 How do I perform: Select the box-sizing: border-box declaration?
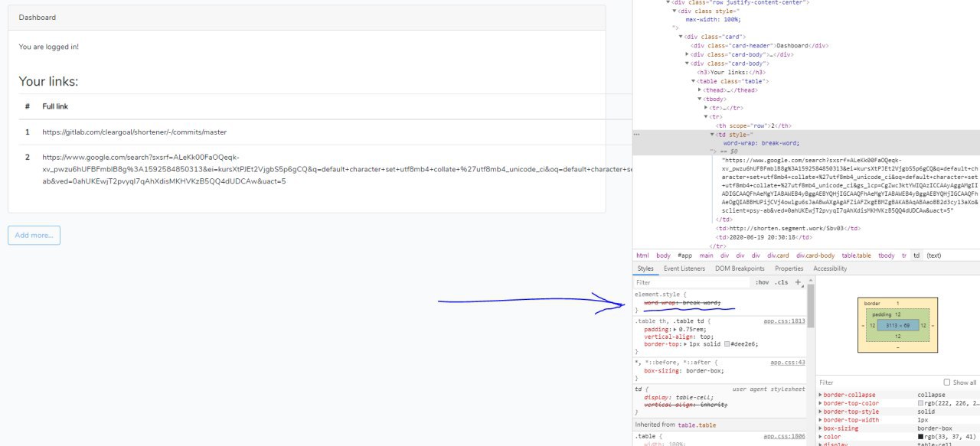(x=684, y=370)
